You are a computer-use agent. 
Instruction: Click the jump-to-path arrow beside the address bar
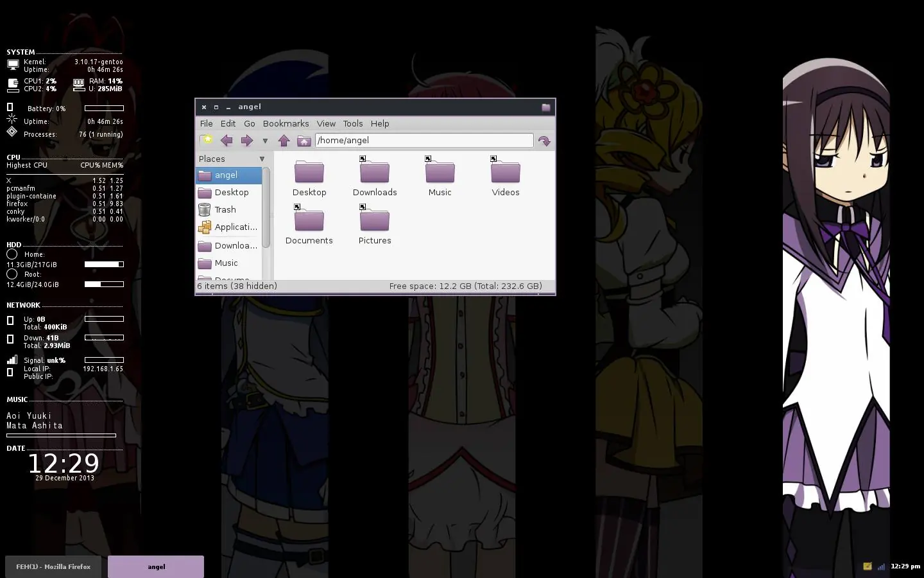pyautogui.click(x=544, y=141)
